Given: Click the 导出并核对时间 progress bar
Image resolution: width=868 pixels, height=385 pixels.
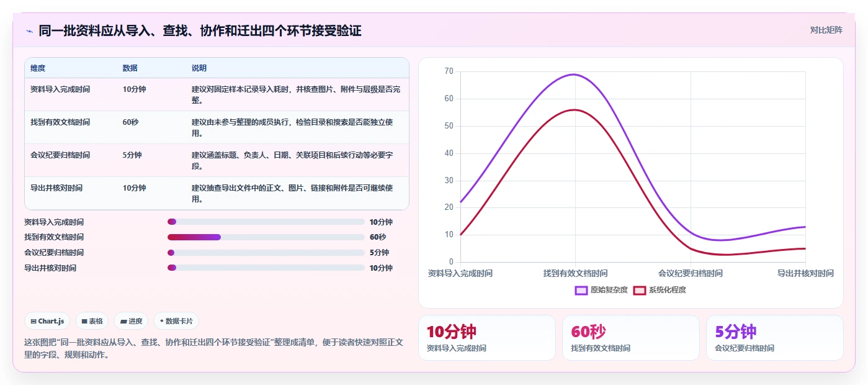Looking at the screenshot, I should [x=266, y=268].
